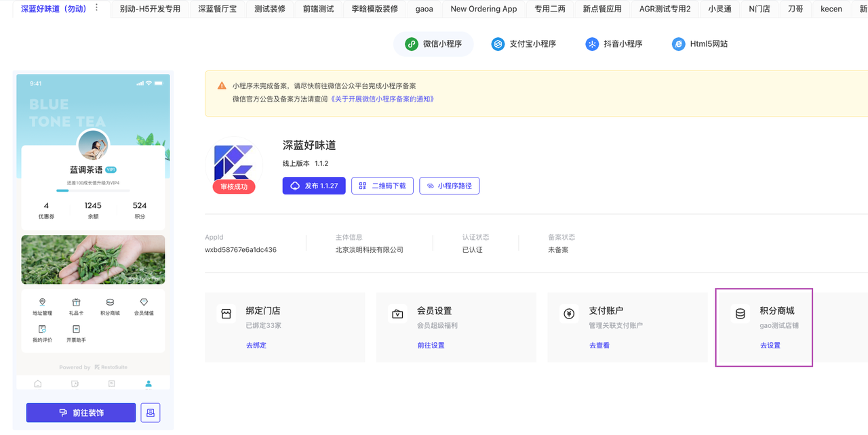This screenshot has height=435, width=868.
Task: Select the kecen tab
Action: pyautogui.click(x=831, y=9)
